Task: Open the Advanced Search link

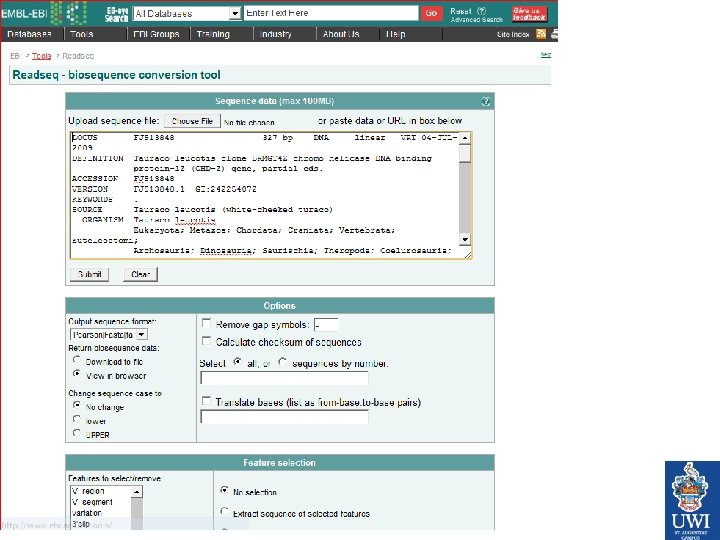Action: click(477, 20)
